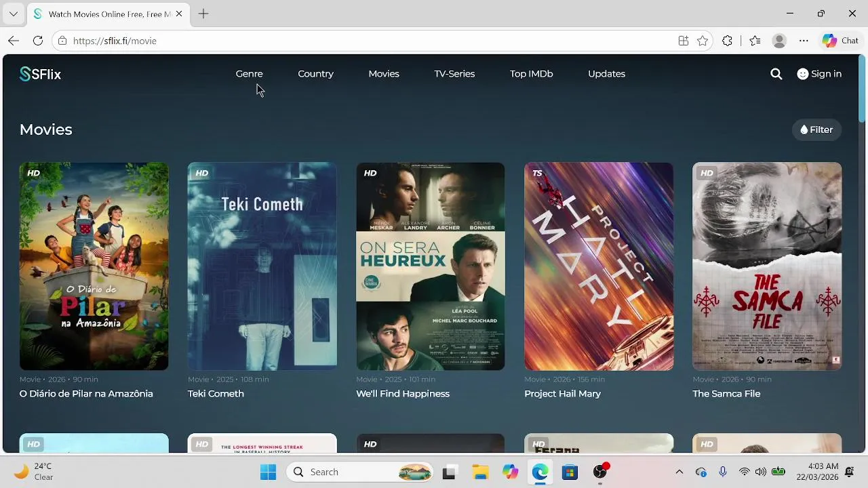Close the Watch Movies Online tab
This screenshot has height=488, width=868.
coord(179,14)
